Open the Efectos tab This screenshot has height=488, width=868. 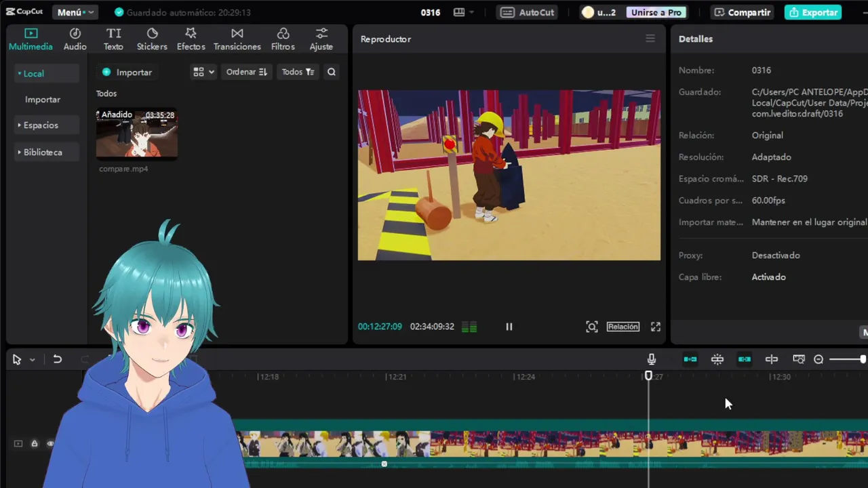[191, 39]
